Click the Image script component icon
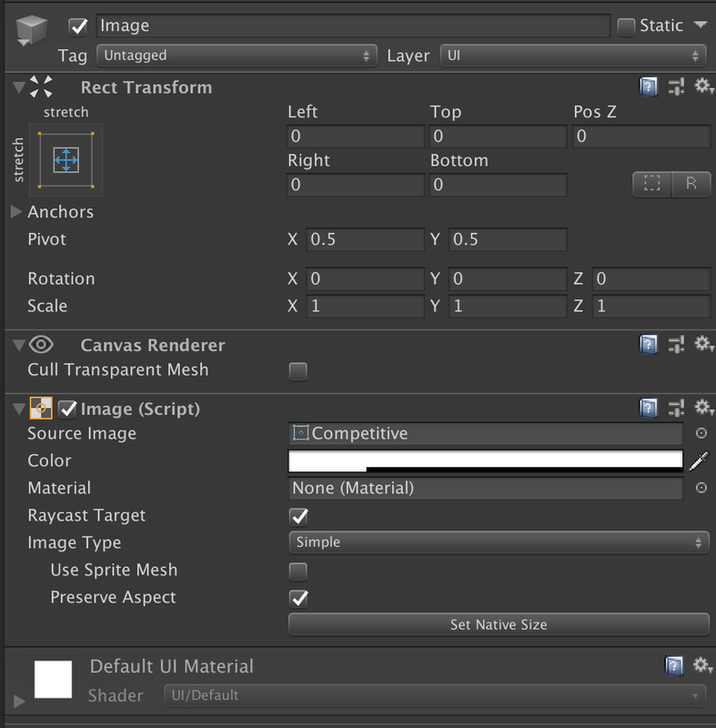 point(41,408)
